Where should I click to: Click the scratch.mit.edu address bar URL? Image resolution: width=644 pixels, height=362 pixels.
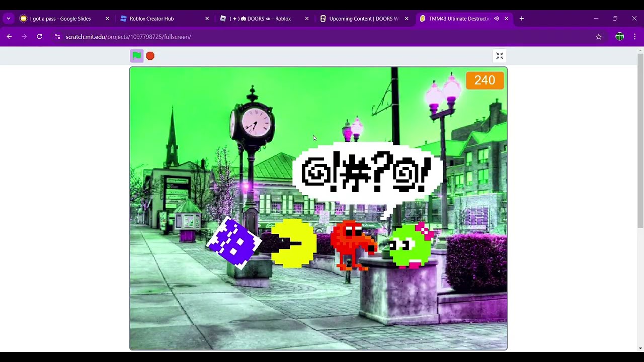pos(128,37)
